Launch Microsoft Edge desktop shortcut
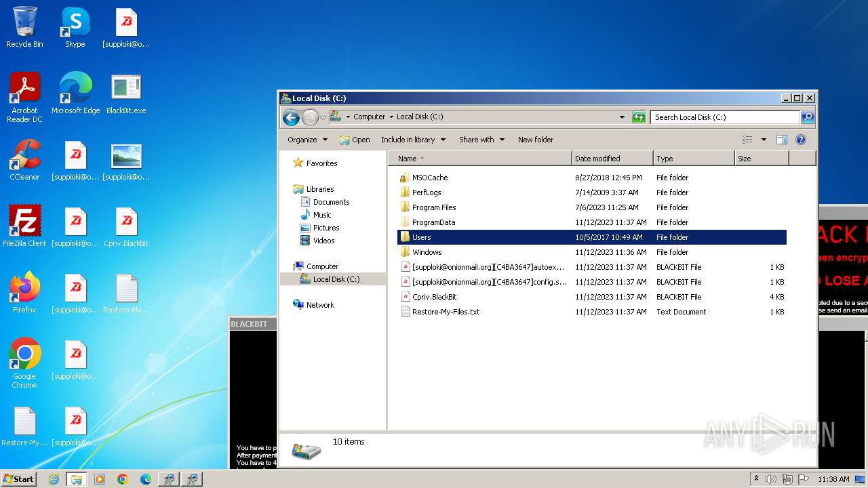The height and width of the screenshot is (488, 868). coord(75,94)
